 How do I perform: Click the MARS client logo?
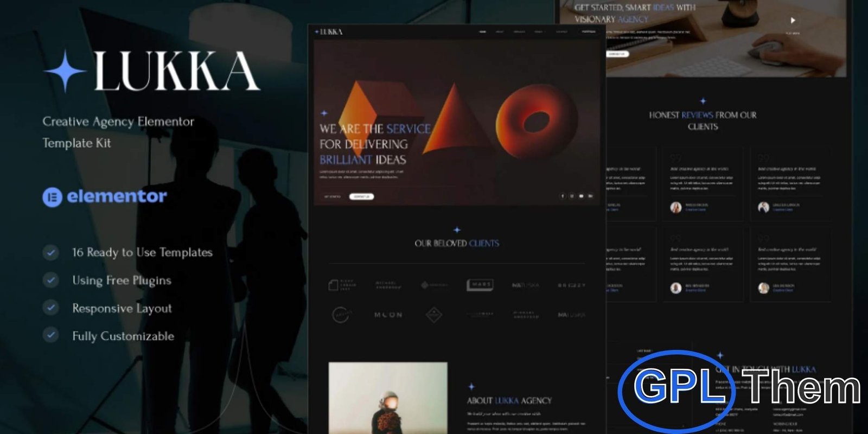click(x=480, y=285)
